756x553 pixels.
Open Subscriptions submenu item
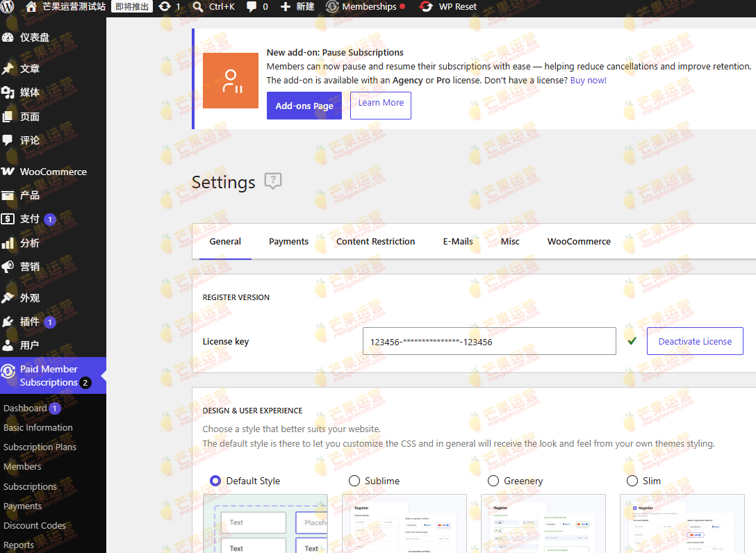(x=30, y=486)
